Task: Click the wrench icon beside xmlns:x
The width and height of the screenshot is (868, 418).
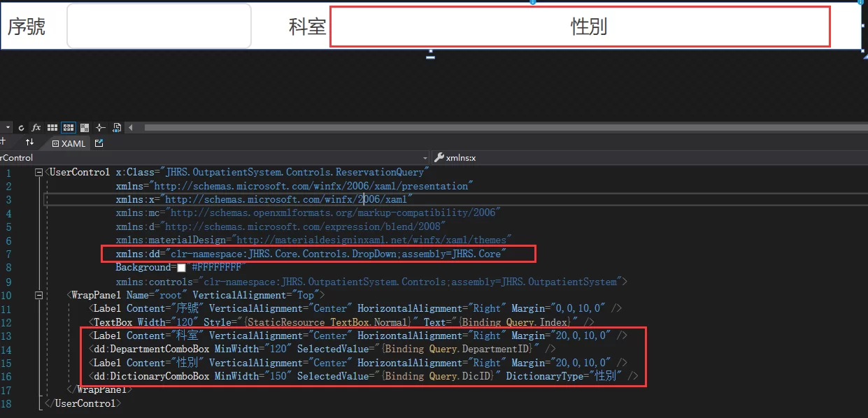Action: (x=439, y=157)
